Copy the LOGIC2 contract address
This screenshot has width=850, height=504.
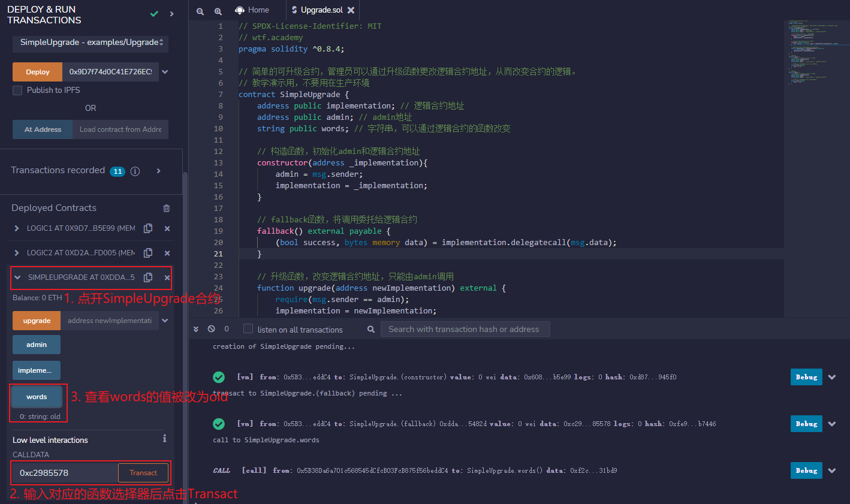pos(148,253)
